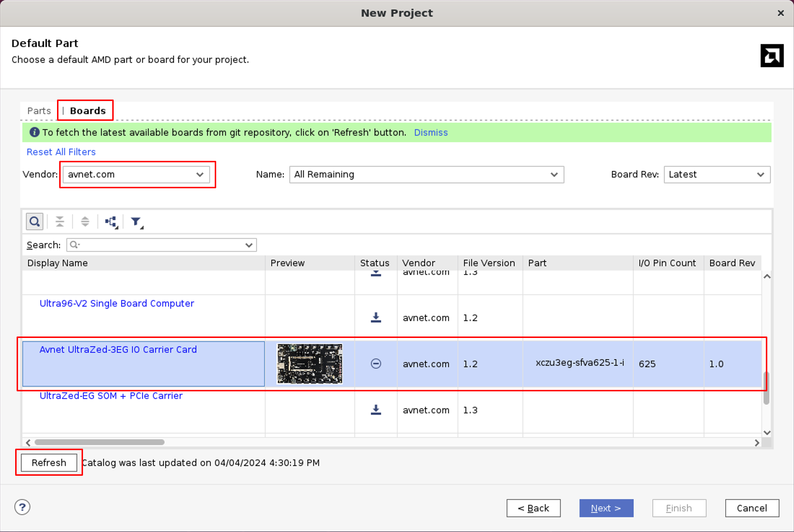Open the group-by hierarchy toolbar icon
Image resolution: width=794 pixels, height=532 pixels.
[x=111, y=222]
